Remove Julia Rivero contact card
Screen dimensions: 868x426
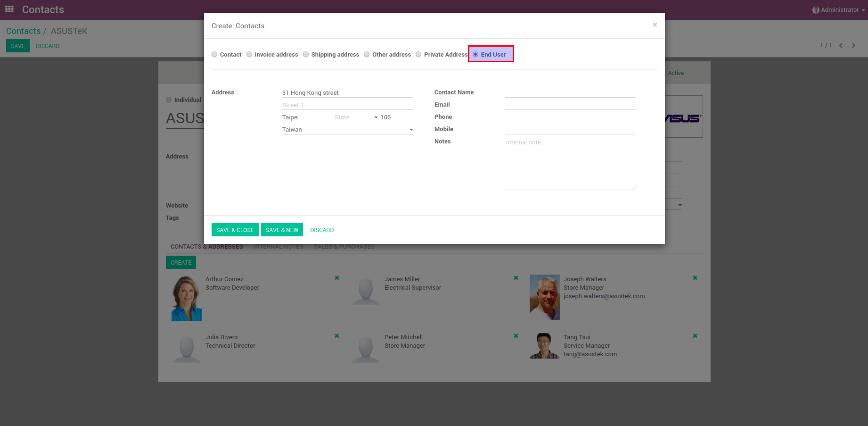(x=337, y=336)
